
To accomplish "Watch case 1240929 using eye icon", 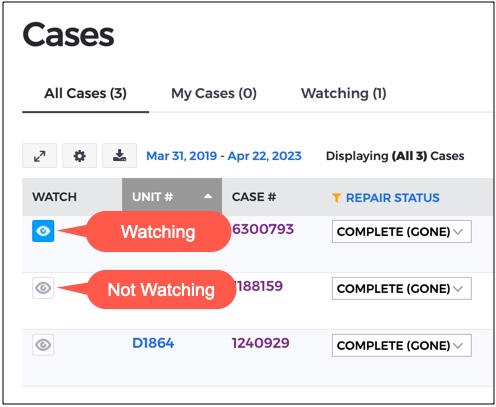I will pyautogui.click(x=43, y=345).
